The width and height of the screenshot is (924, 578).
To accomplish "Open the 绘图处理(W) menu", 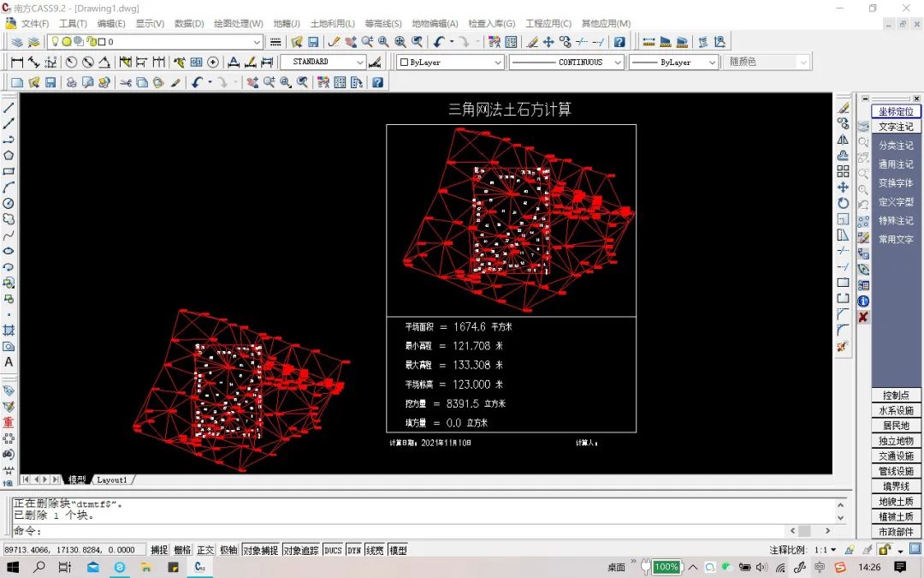I will tap(238, 24).
